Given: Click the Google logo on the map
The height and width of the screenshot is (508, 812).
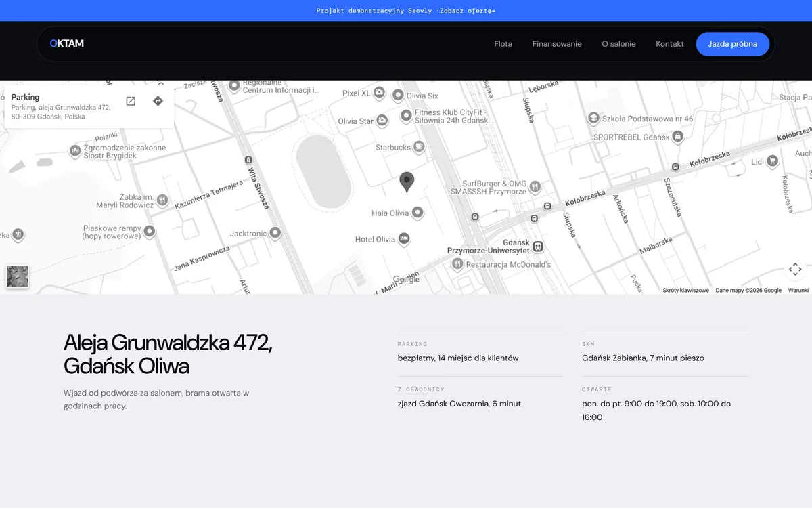Looking at the screenshot, I should pyautogui.click(x=407, y=278).
